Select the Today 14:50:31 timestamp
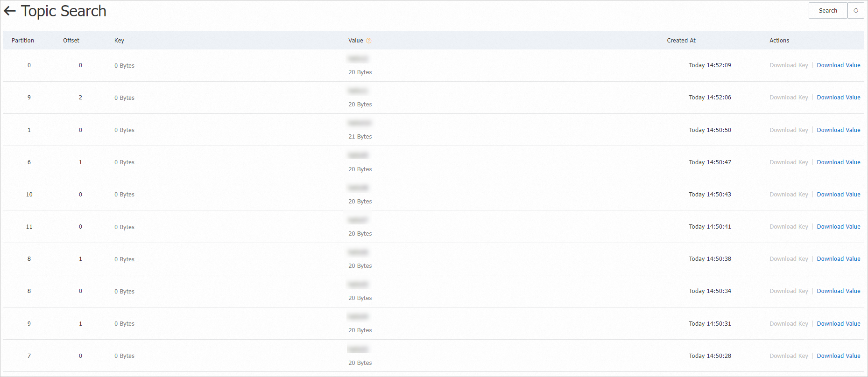The height and width of the screenshot is (377, 868). pos(710,324)
